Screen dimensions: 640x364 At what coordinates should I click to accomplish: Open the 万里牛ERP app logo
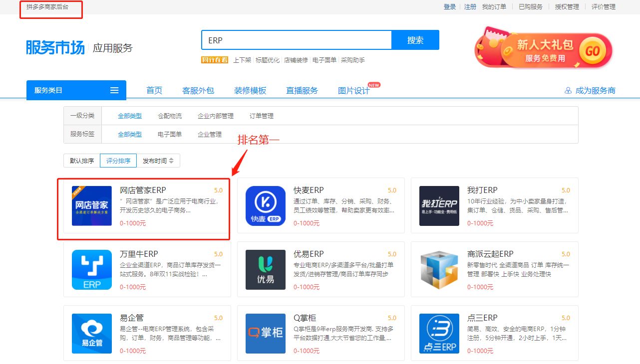92,269
